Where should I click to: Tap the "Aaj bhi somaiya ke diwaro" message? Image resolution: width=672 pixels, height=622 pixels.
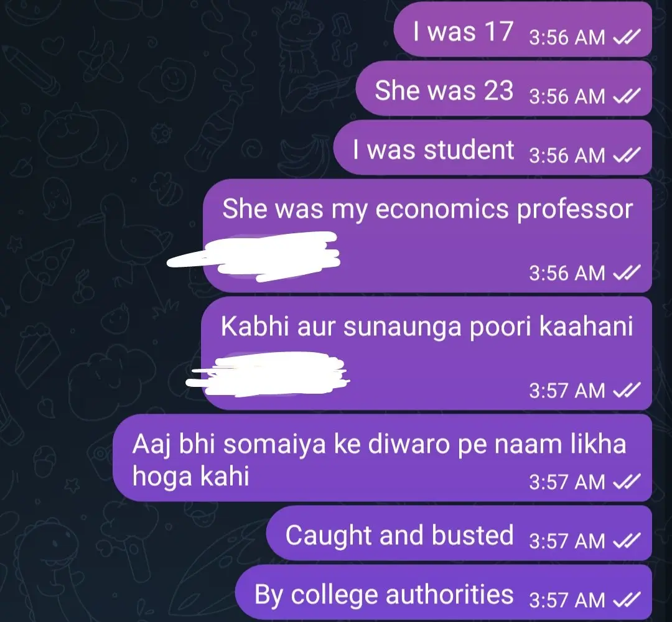point(382,458)
